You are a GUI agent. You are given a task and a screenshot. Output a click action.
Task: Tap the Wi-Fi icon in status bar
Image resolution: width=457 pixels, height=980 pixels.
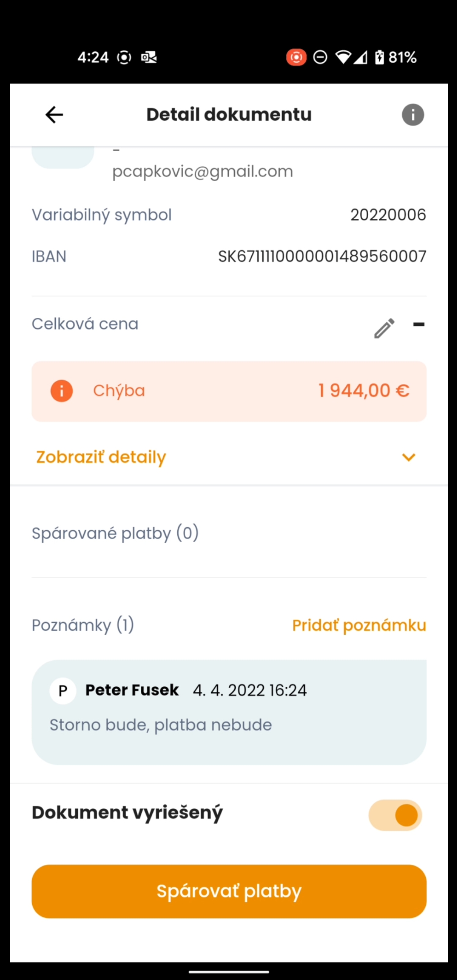click(x=343, y=57)
